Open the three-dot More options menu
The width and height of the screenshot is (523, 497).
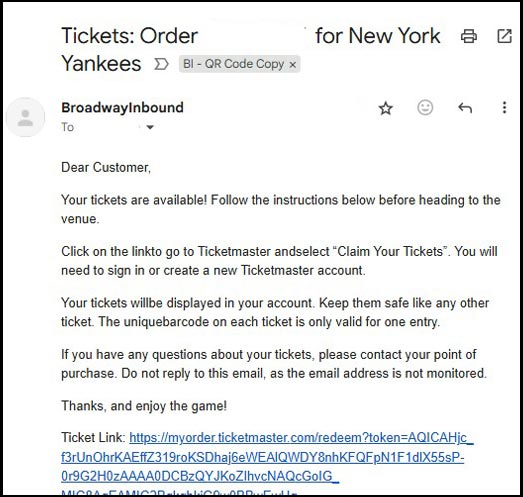pyautogui.click(x=504, y=108)
